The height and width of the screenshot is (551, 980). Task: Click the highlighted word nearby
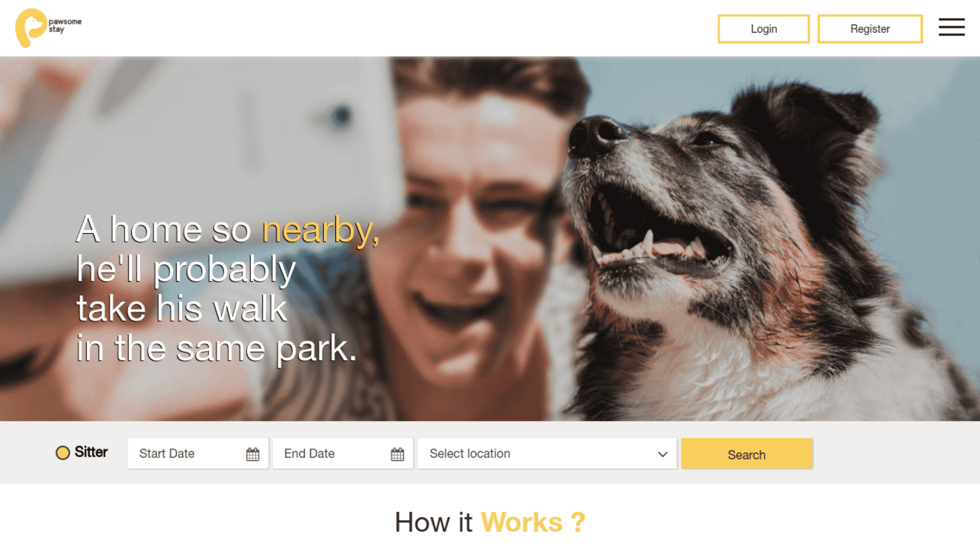click(321, 230)
